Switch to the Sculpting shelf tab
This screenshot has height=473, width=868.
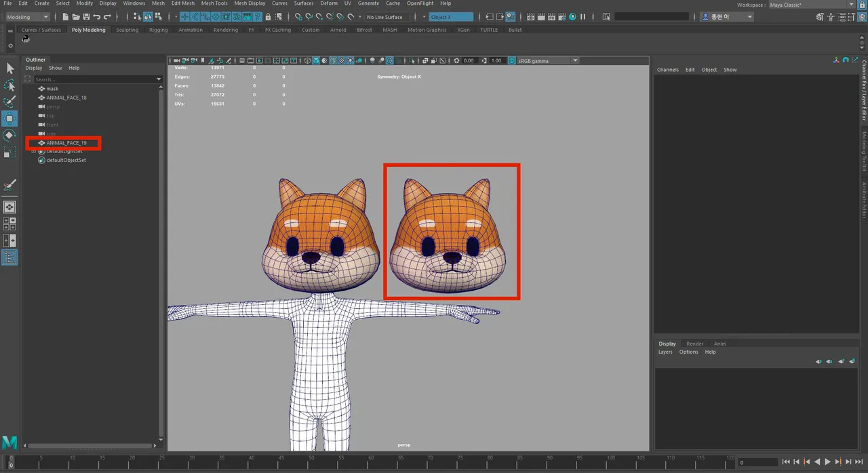pyautogui.click(x=127, y=30)
